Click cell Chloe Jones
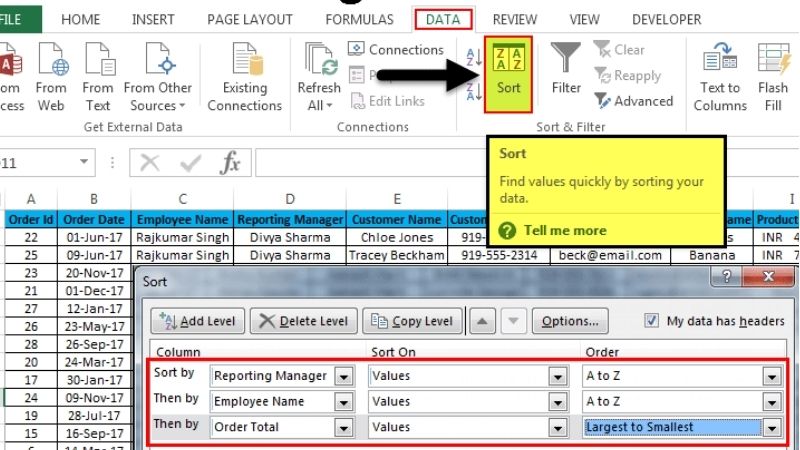 click(397, 237)
